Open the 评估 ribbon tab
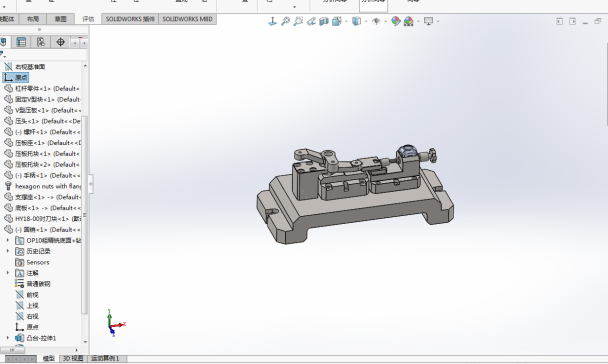The image size is (608, 364). tap(88, 19)
